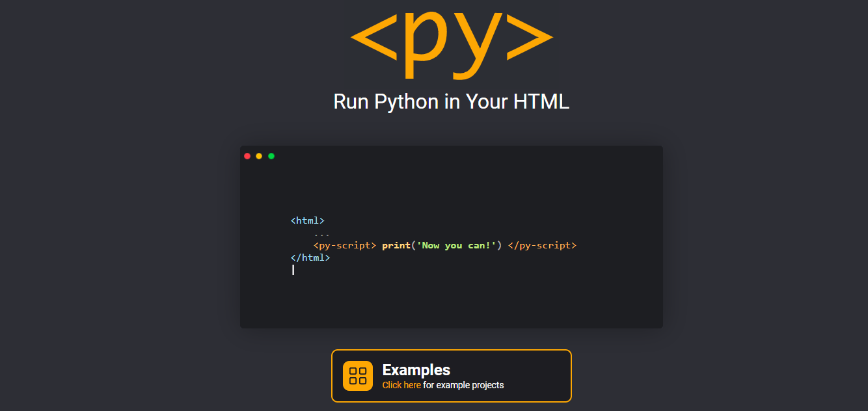Click the Run Python in Your HTML tagline
The image size is (868, 411).
[x=451, y=101]
